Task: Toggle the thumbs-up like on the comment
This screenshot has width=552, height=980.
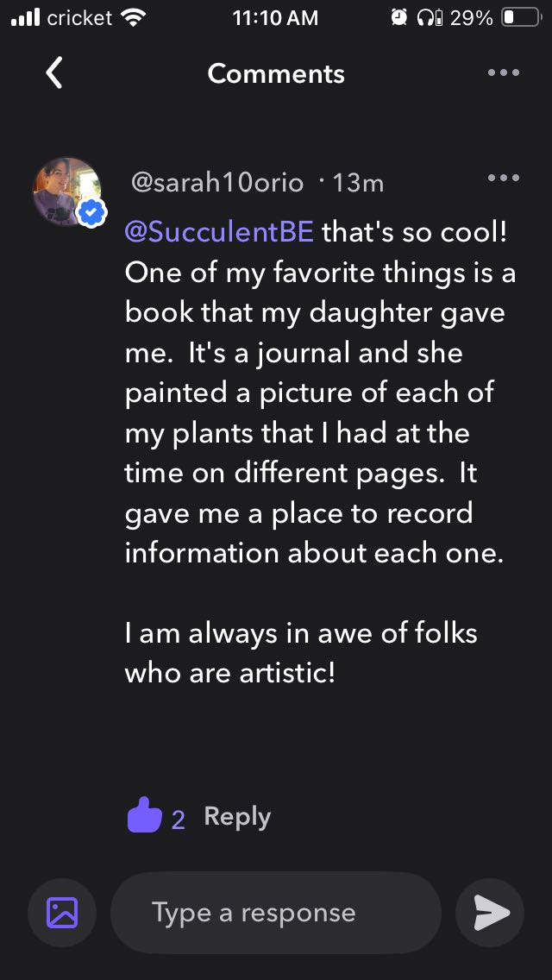Action: [x=144, y=815]
